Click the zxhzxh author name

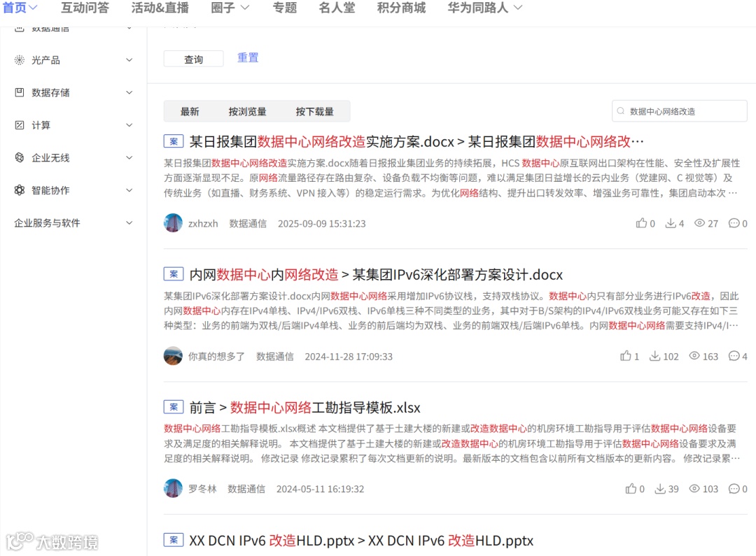pos(203,224)
